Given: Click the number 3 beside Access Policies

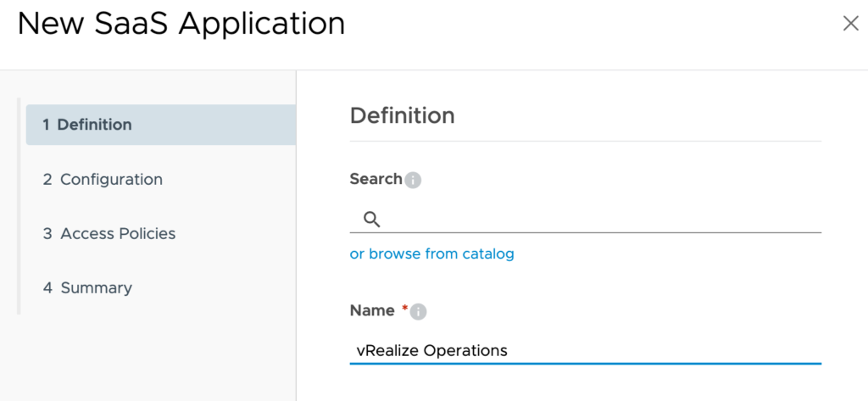Looking at the screenshot, I should point(47,234).
